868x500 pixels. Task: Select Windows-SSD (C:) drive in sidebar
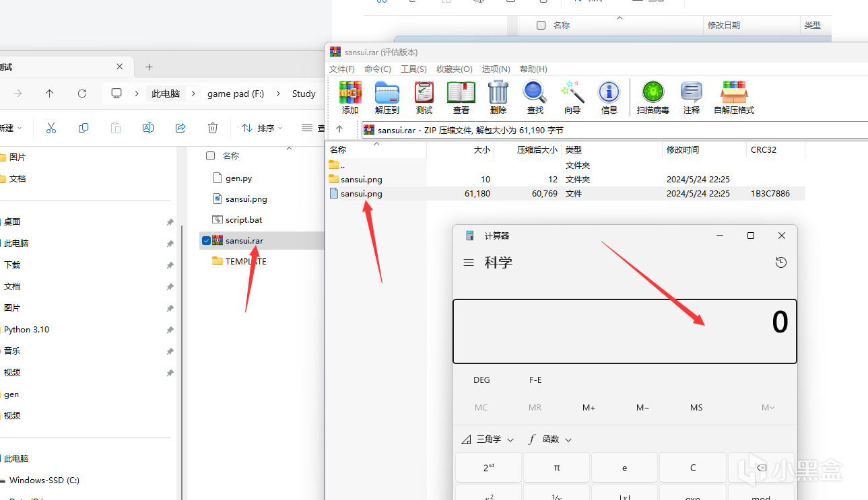pos(44,480)
